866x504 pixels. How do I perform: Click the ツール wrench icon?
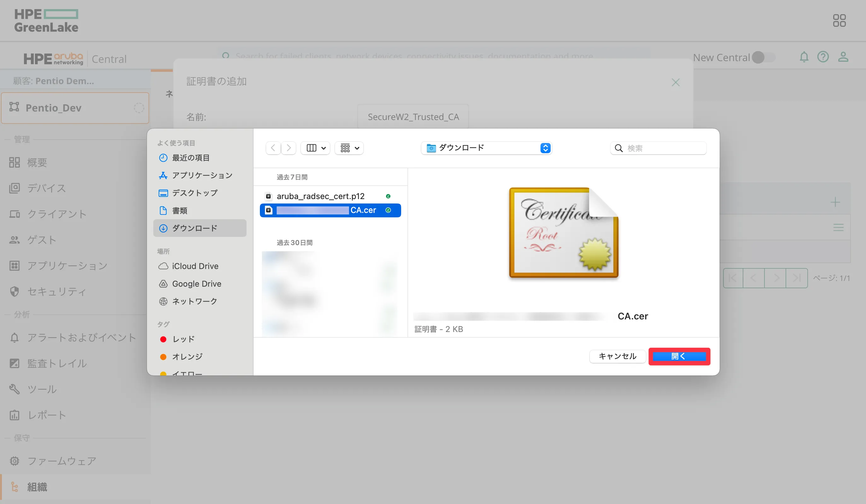click(14, 389)
